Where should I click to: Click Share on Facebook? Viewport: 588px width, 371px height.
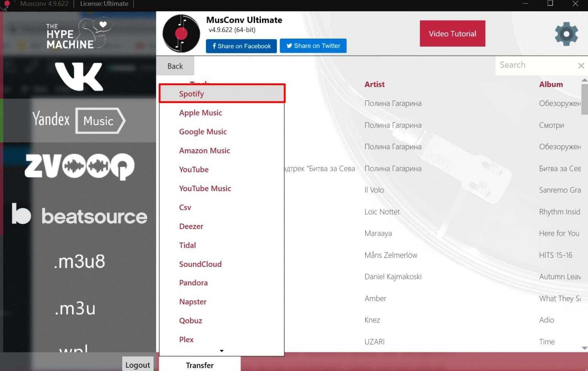241,46
